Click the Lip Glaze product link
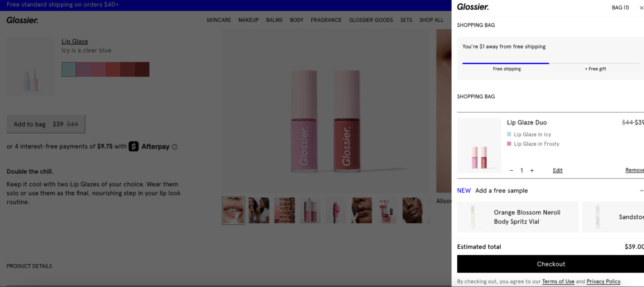The image size is (644, 287). click(x=75, y=41)
